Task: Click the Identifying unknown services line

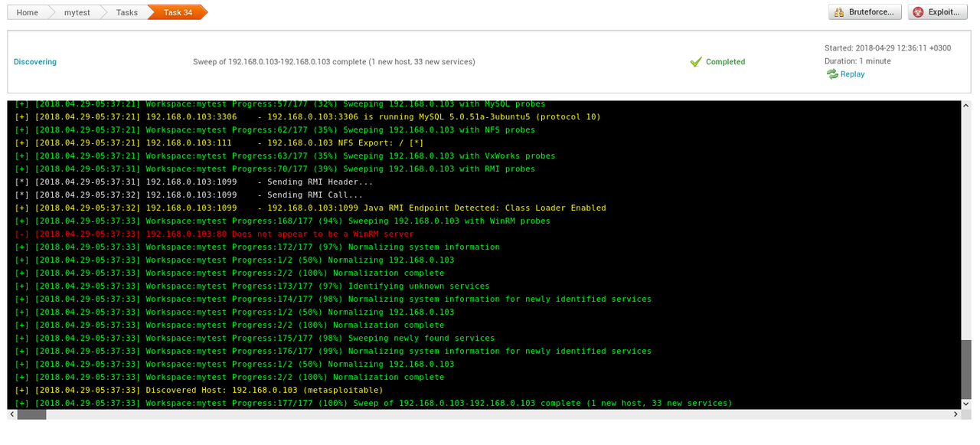Action: [252, 286]
